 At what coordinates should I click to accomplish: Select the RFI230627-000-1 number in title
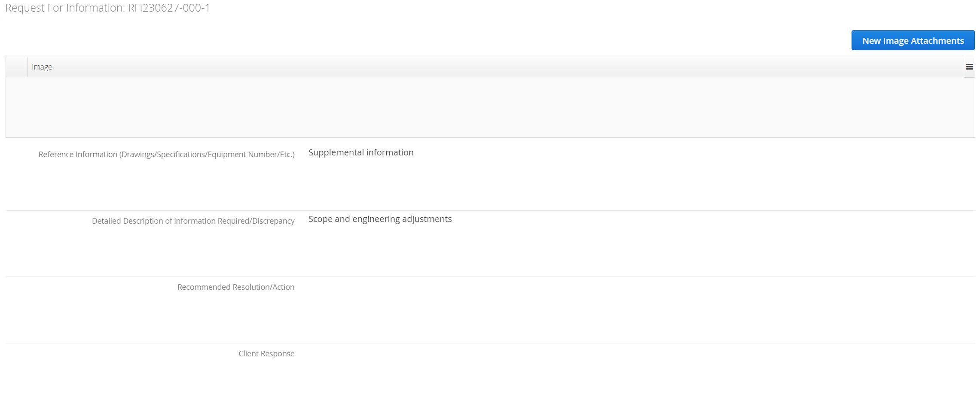point(169,8)
